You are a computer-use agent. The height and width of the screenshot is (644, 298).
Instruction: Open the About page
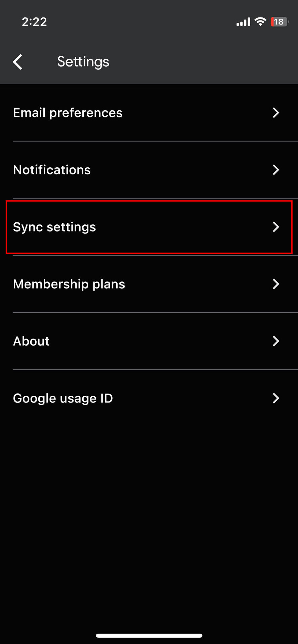31,341
